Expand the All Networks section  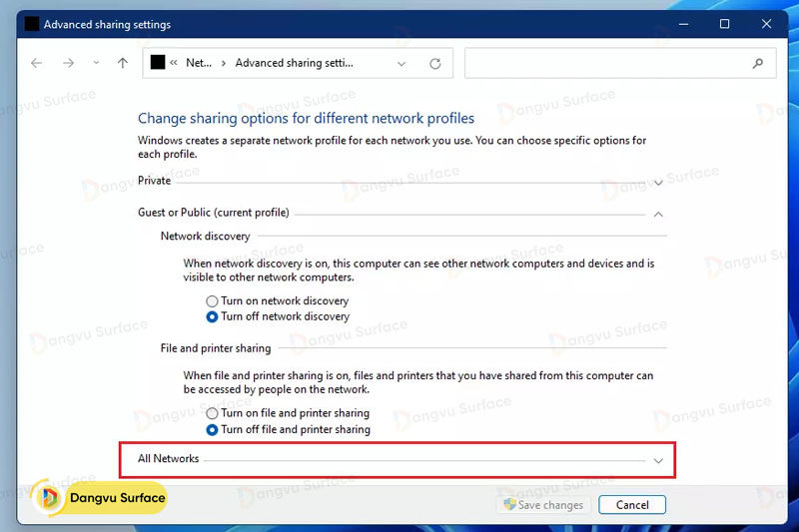point(658,460)
